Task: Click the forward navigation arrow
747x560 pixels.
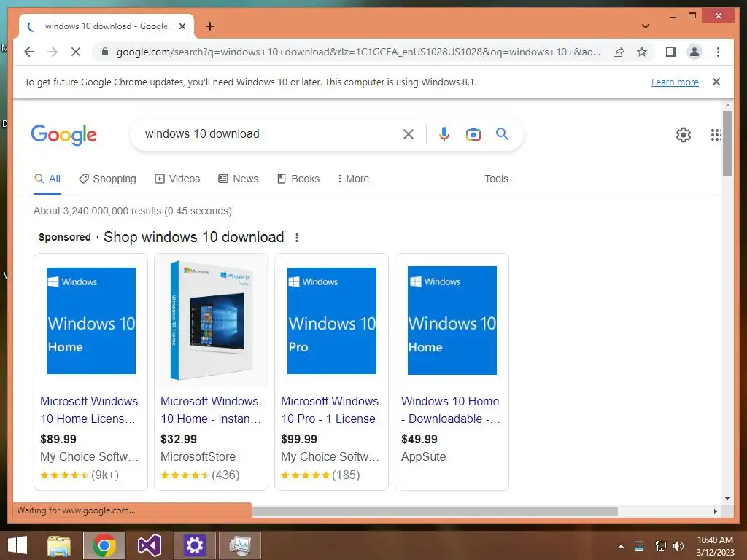Action: pyautogui.click(x=53, y=52)
